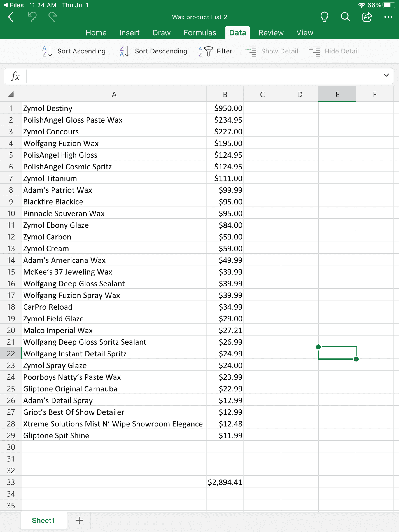
Task: Switch to the Insert tab
Action: (x=129, y=33)
